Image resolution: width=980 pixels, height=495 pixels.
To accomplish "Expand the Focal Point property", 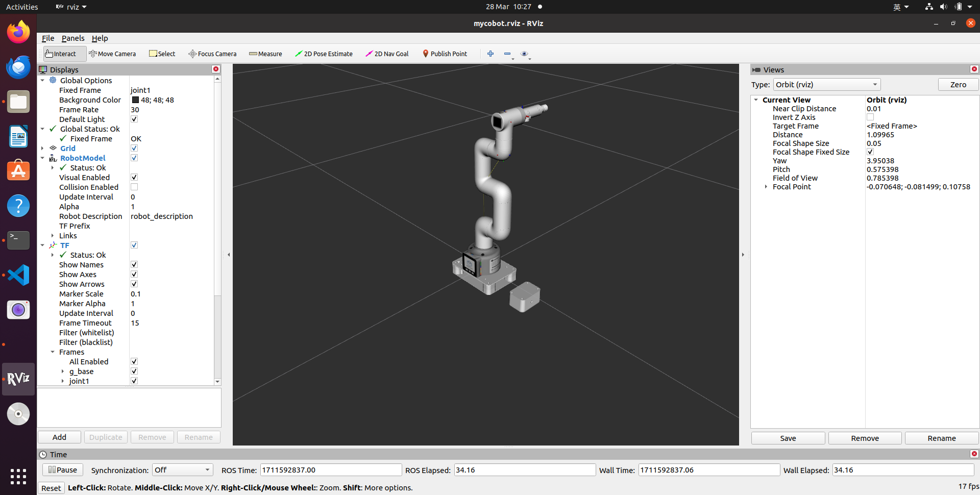I will (766, 186).
